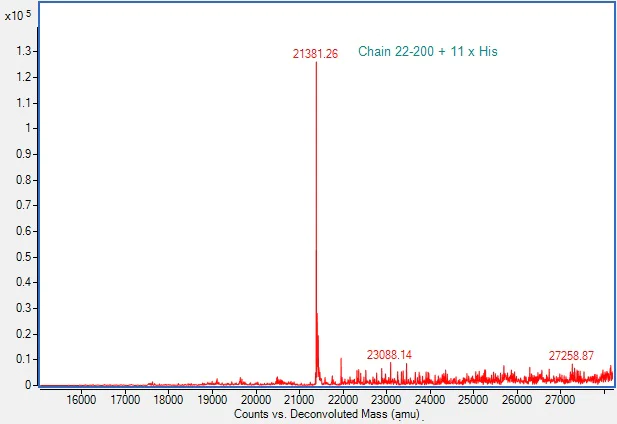The width and height of the screenshot is (617, 424).
Task: Click the 27258.87 peak label
Action: click(571, 356)
